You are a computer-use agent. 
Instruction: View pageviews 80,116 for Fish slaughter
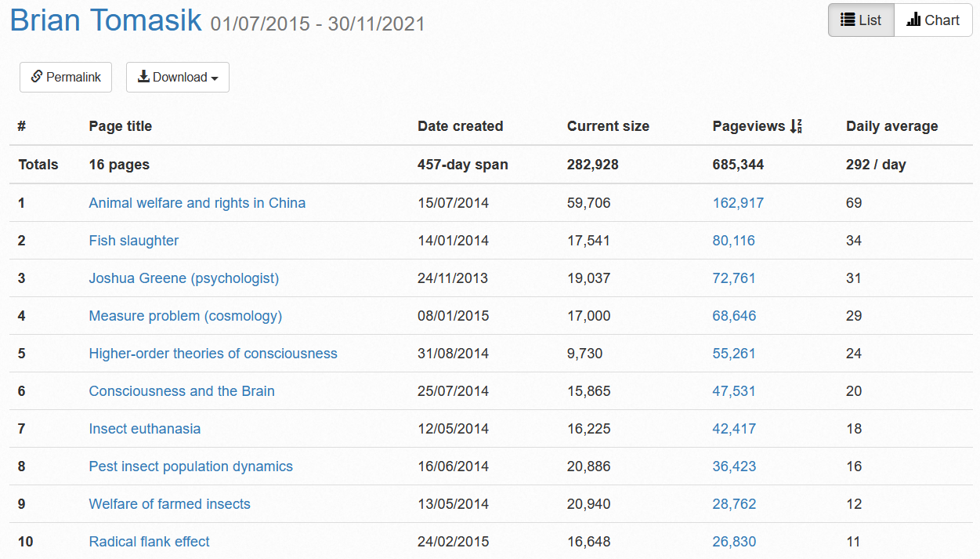(x=733, y=241)
